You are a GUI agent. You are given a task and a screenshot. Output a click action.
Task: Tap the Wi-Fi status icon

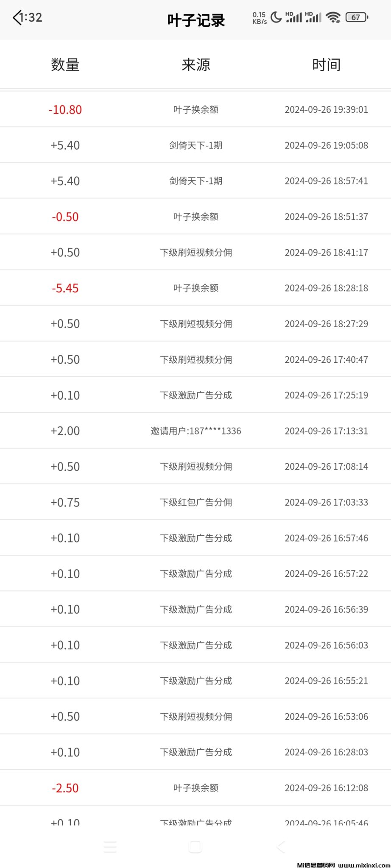coord(333,17)
